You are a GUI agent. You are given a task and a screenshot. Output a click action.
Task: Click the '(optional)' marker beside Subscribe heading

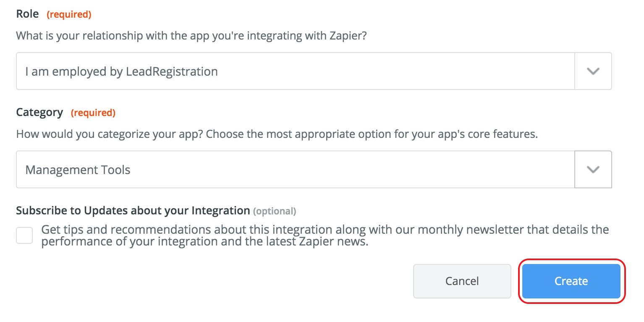(x=275, y=211)
